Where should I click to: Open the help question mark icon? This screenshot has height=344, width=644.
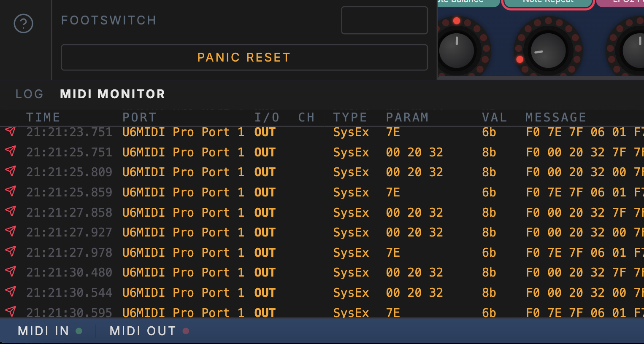point(23,24)
